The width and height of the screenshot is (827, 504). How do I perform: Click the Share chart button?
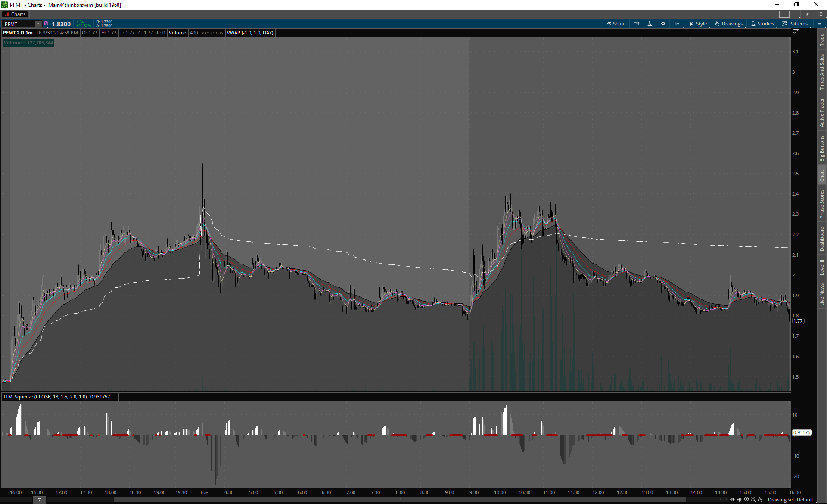click(616, 24)
